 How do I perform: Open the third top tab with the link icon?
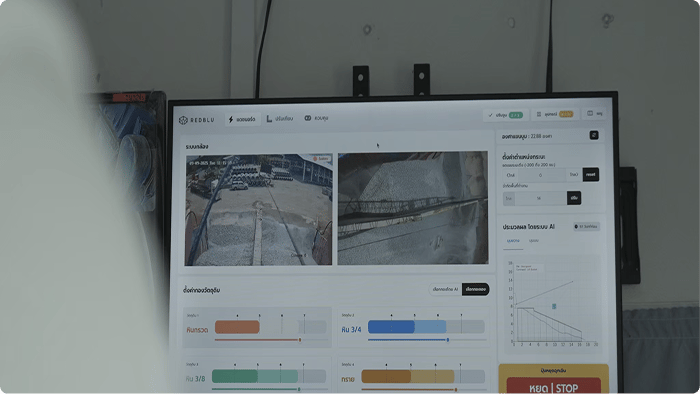pos(316,118)
